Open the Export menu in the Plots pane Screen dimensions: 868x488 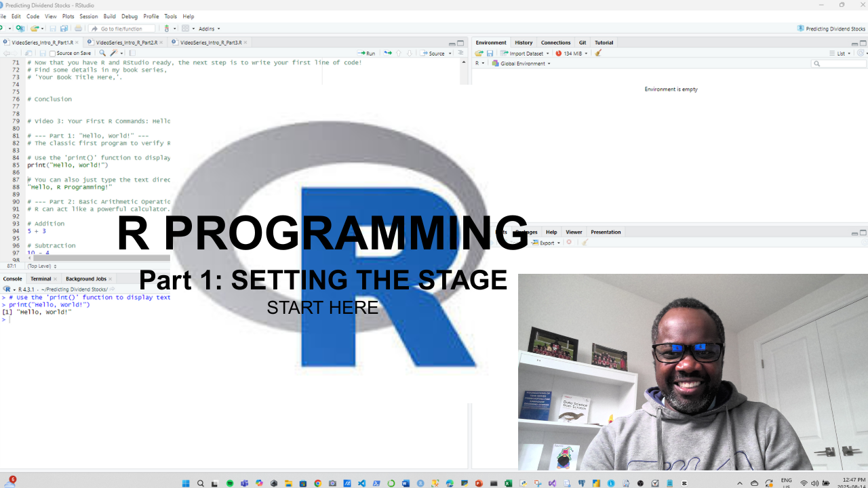click(545, 243)
